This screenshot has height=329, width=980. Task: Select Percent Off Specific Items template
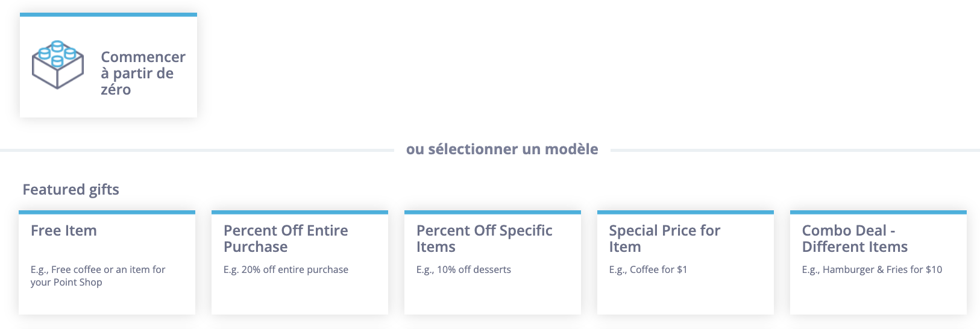tap(484, 239)
